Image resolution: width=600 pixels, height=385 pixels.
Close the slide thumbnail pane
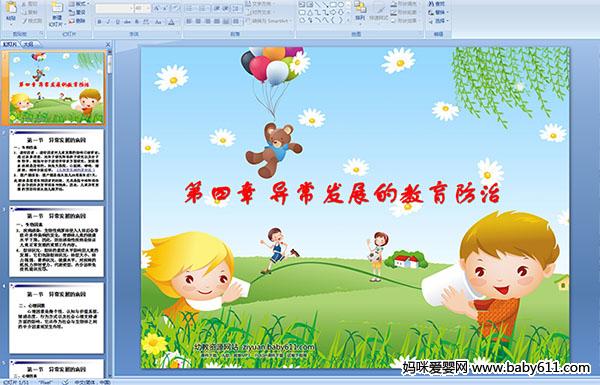(108, 44)
